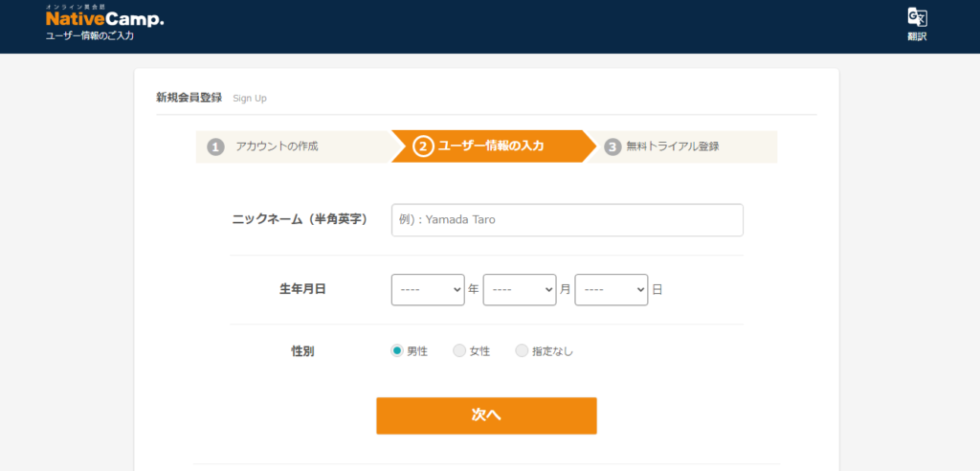Click the NativeCamp logo
The height and width of the screenshot is (471, 980).
[105, 17]
